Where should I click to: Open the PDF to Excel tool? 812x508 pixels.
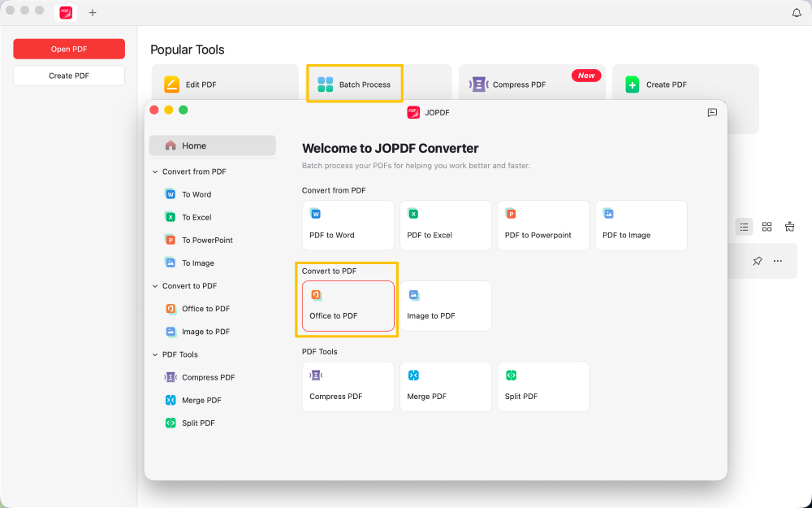pyautogui.click(x=445, y=225)
